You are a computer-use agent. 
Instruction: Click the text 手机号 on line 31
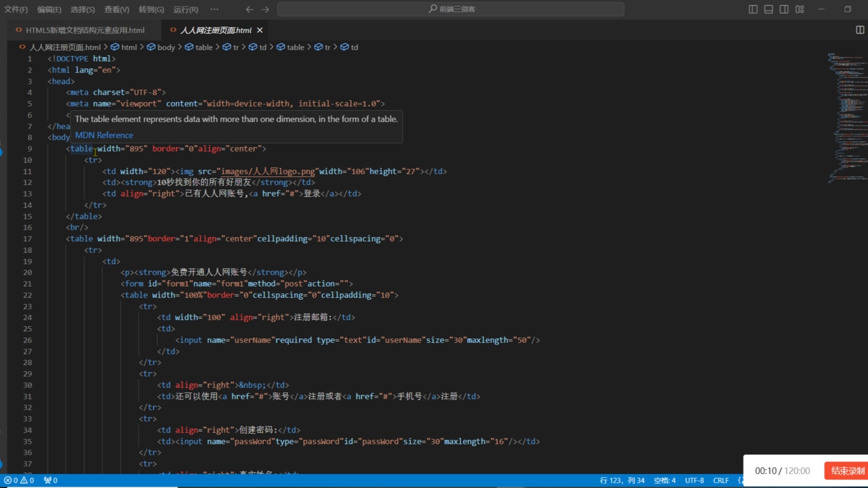[410, 396]
